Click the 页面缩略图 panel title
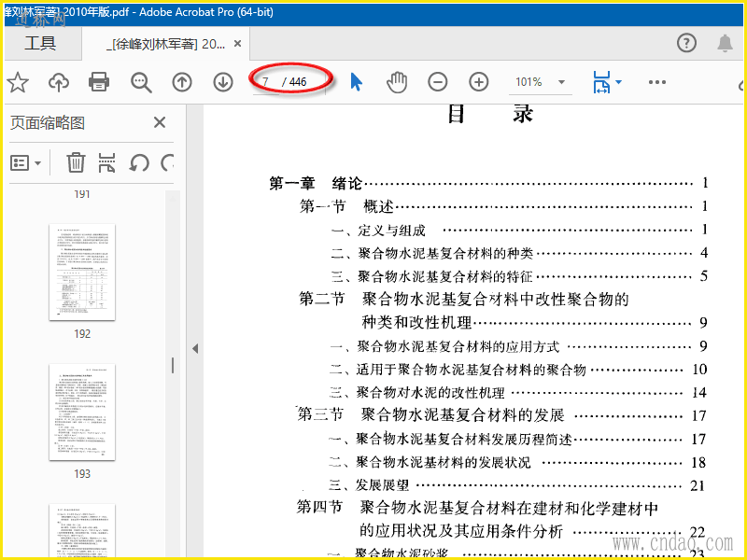Viewport: 747px width, 560px height. (48, 123)
